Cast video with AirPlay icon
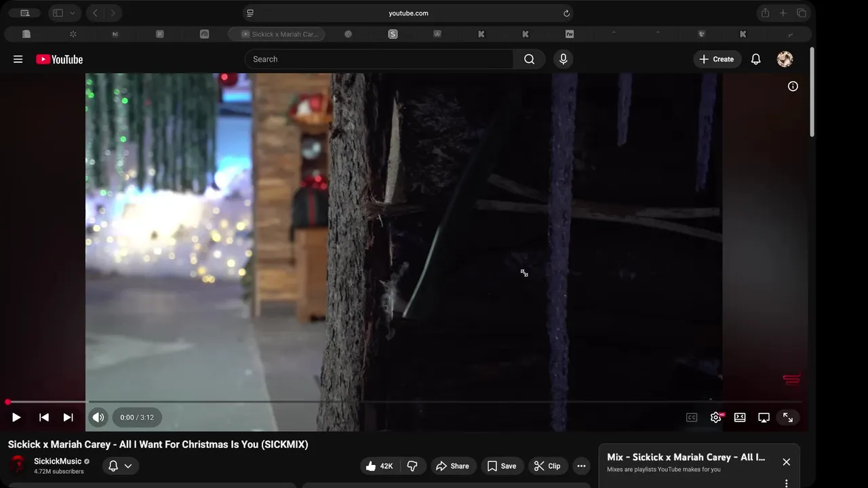This screenshot has width=868, height=488. pyautogui.click(x=764, y=418)
